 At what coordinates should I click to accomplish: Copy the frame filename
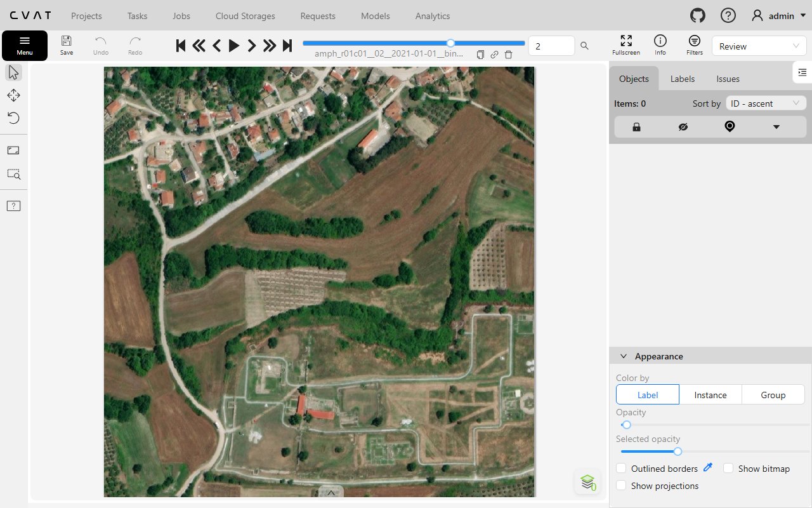tap(480, 55)
